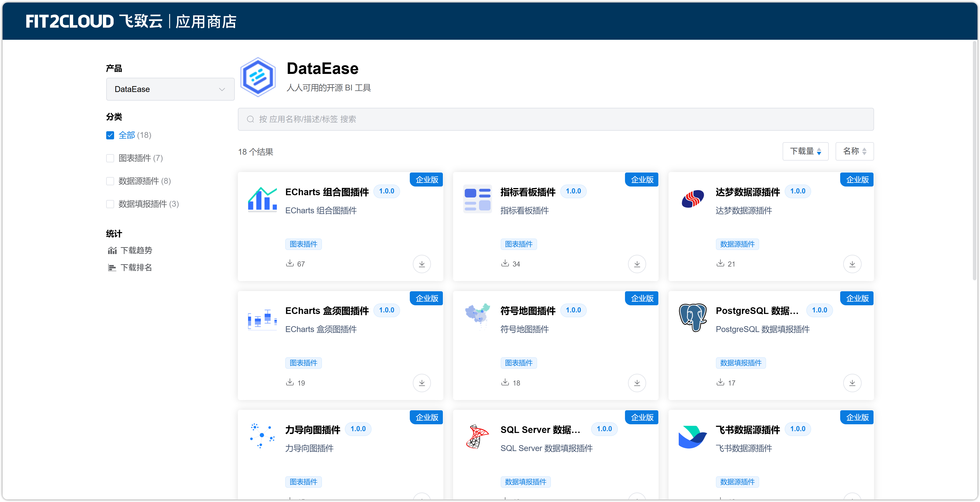Viewport: 980px width, 502px height.
Task: Click the 1.0.0 version badge on 飞书数据源插件
Action: 798,429
